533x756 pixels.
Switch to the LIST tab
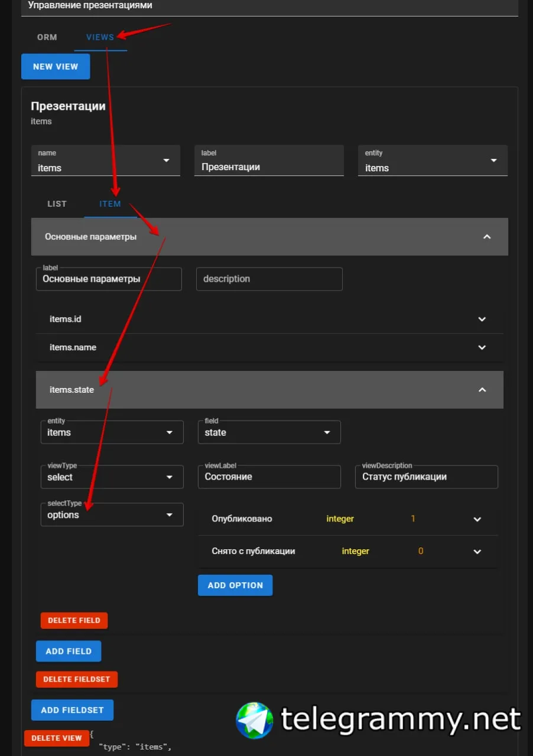57,204
